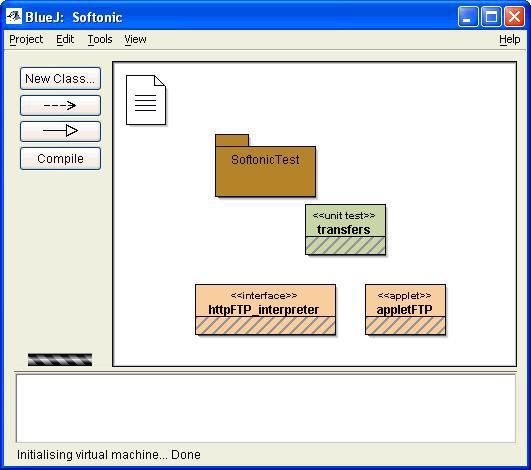Open the project README document icon
The image size is (531, 470).
coord(146,100)
